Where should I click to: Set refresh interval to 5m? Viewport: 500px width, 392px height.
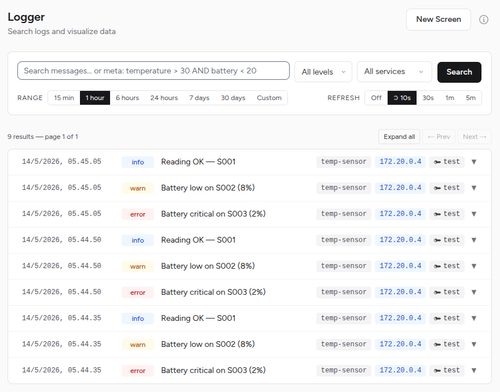pos(471,98)
